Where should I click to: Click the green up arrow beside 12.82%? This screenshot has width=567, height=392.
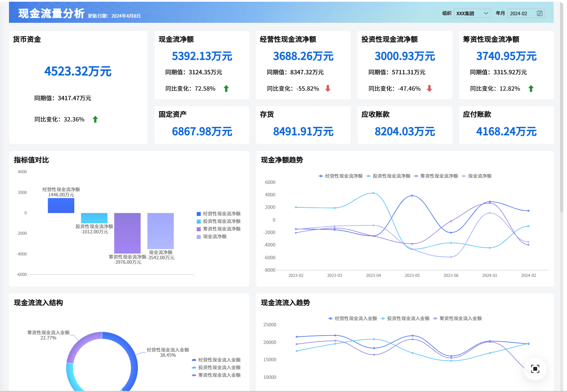coord(531,88)
